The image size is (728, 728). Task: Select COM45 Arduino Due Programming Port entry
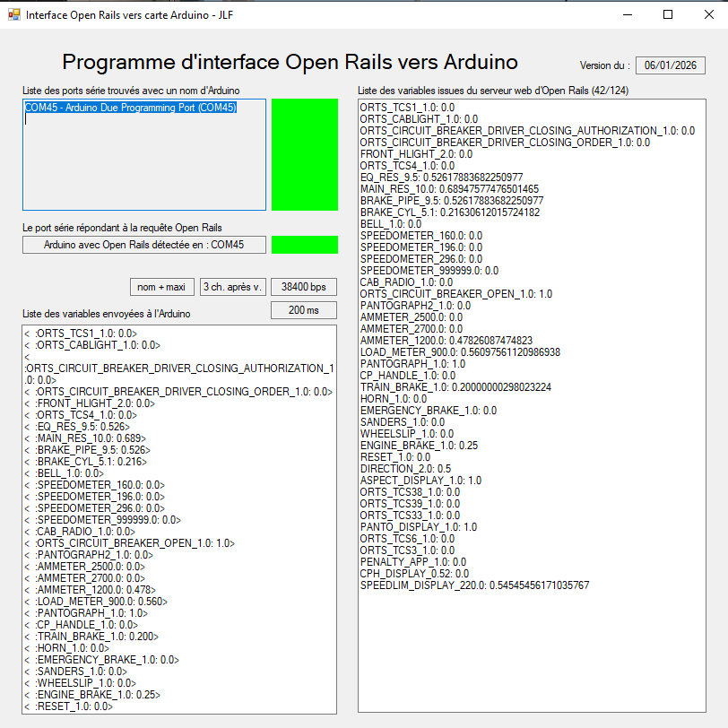click(x=131, y=108)
